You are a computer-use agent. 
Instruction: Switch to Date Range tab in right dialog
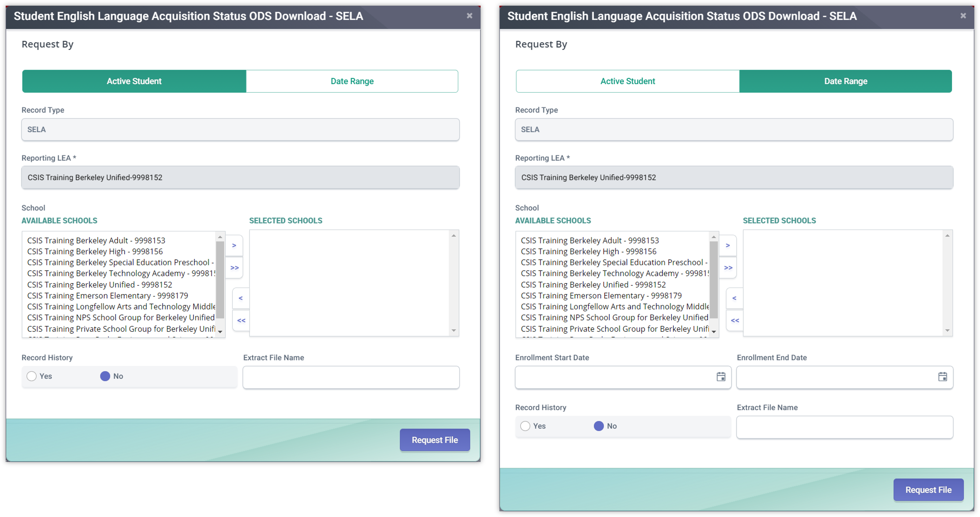[845, 81]
